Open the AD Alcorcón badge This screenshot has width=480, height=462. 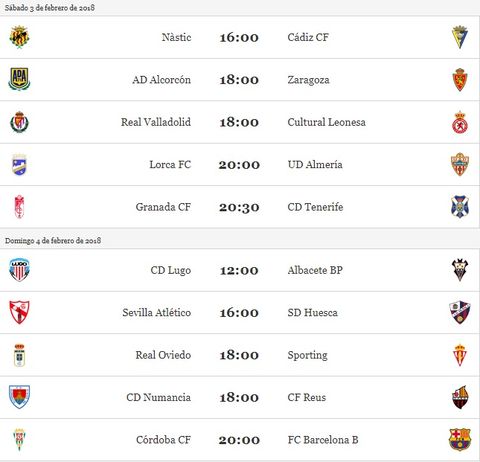19,79
